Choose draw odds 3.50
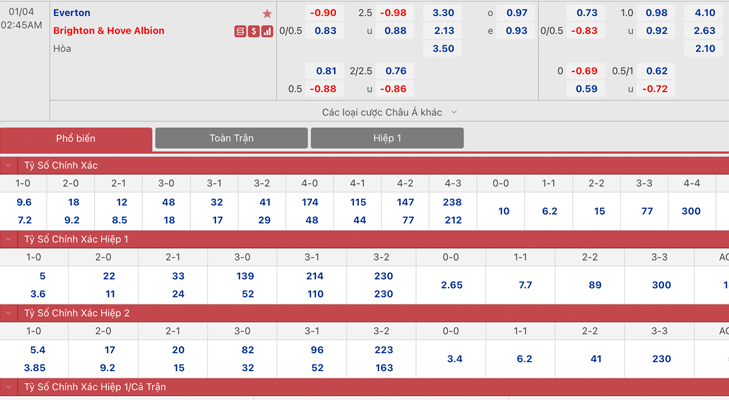 click(443, 48)
